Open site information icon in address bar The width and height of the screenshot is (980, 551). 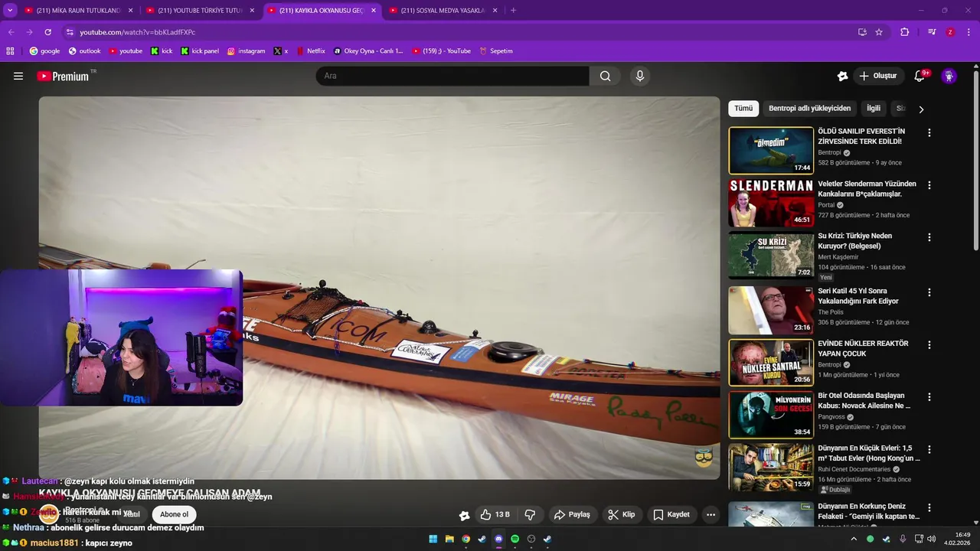(70, 32)
